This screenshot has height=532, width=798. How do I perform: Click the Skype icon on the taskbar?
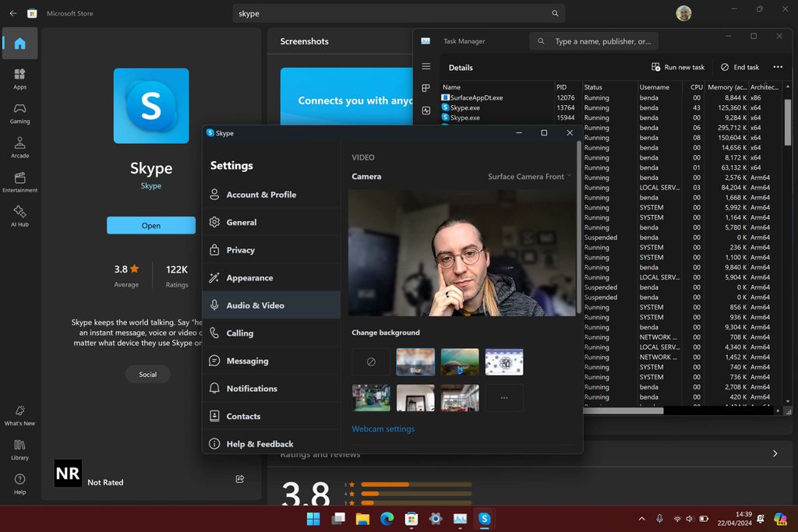[483, 517]
